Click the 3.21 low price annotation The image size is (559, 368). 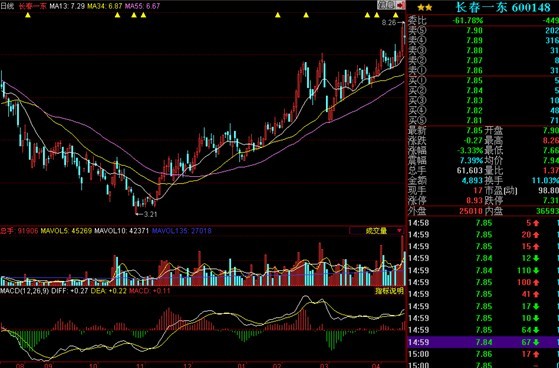[x=150, y=214]
